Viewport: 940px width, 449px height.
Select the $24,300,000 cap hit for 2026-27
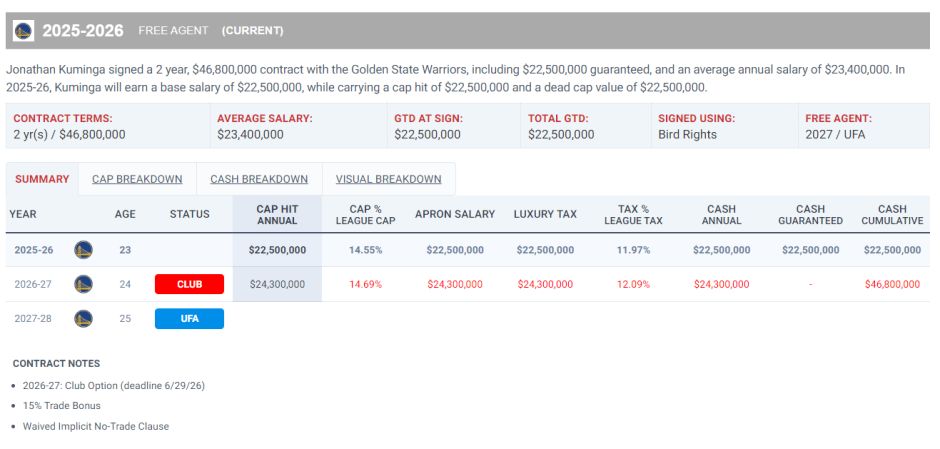[277, 284]
